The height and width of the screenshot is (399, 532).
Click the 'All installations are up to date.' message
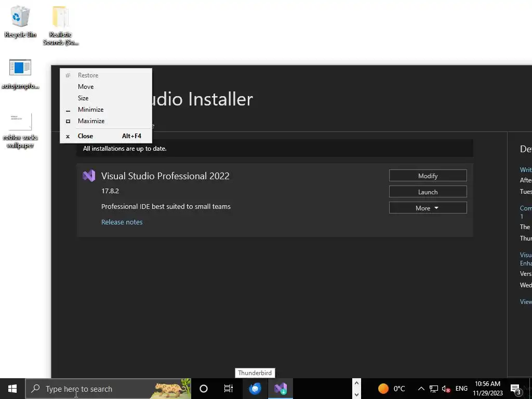[x=125, y=149]
